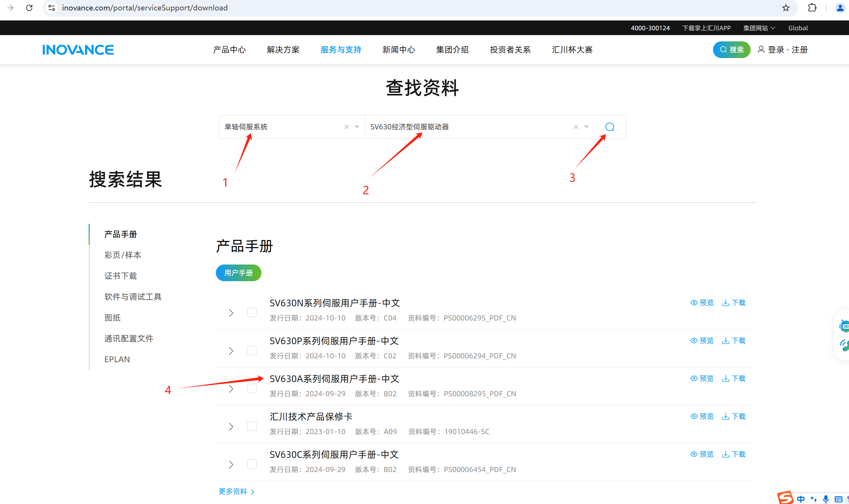Select 软件与调试工具 in sidebar

click(133, 297)
